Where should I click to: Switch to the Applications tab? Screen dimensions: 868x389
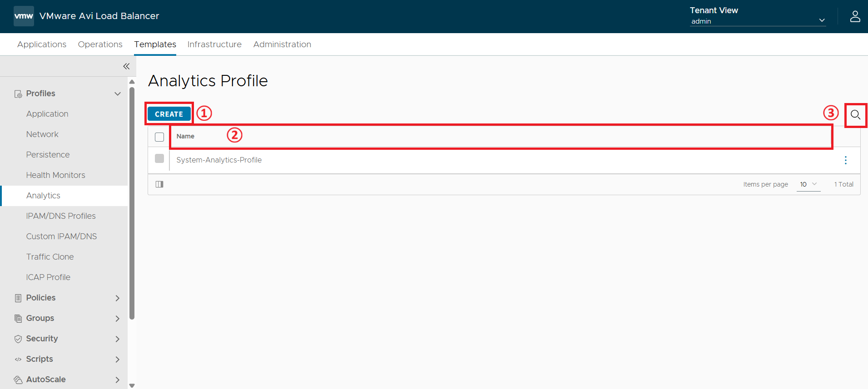click(x=42, y=44)
